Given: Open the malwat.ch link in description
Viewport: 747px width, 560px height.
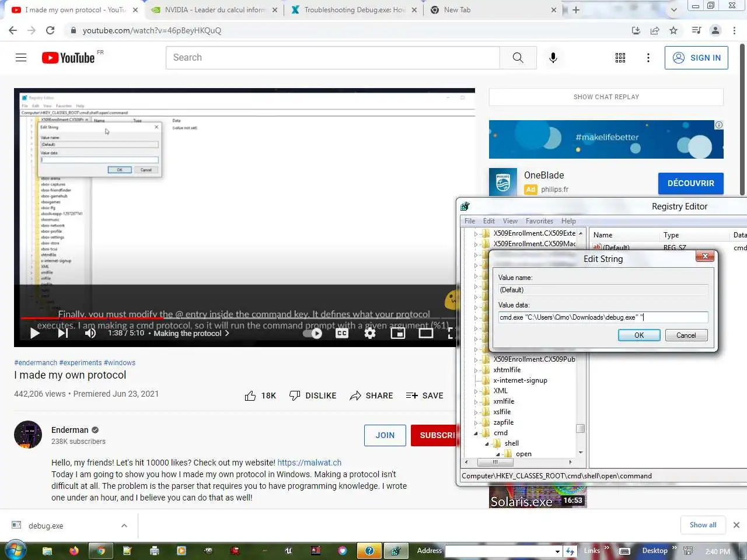Looking at the screenshot, I should (309, 463).
